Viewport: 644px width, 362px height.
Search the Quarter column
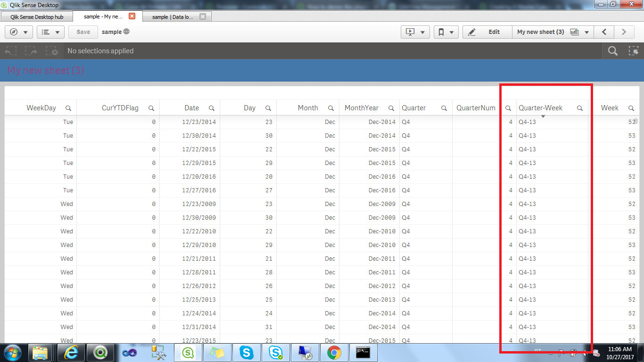444,108
